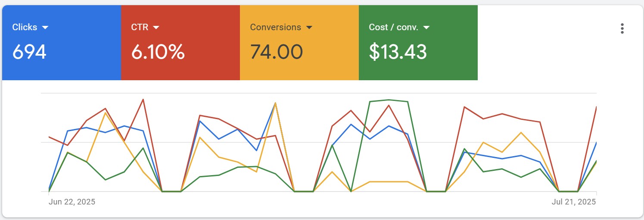The width and height of the screenshot is (644, 220).
Task: Click the 6.10% CTR value
Action: (158, 52)
